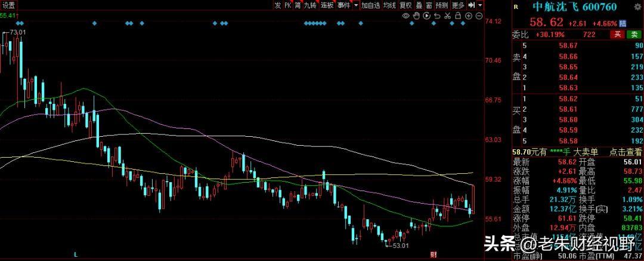Image resolution: width=644 pixels, height=261 pixels.
Task: Toggle the 九转 indicator
Action: [x=310, y=5]
